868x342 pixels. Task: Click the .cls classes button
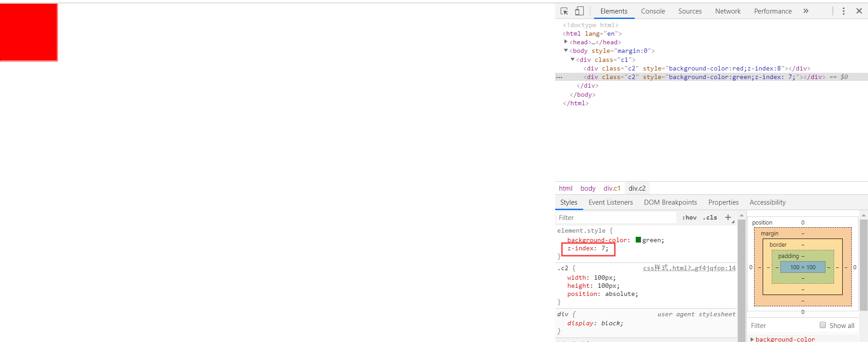click(x=710, y=218)
